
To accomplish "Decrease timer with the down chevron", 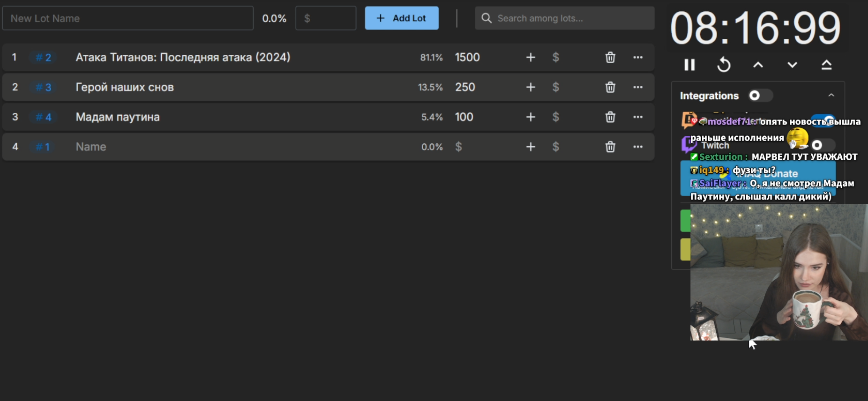I will coord(792,65).
